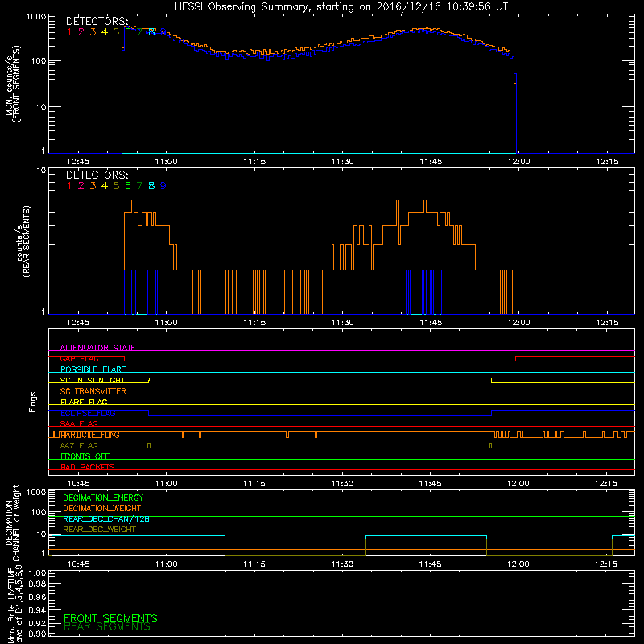Select detector 3 in front segments legend

pos(93,32)
